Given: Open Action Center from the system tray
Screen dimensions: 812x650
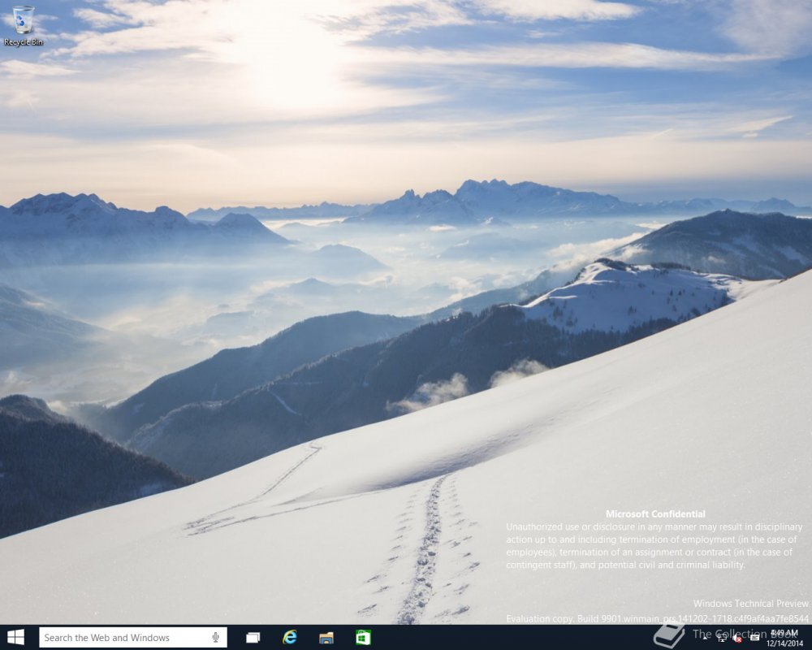Looking at the screenshot, I should coord(754,637).
